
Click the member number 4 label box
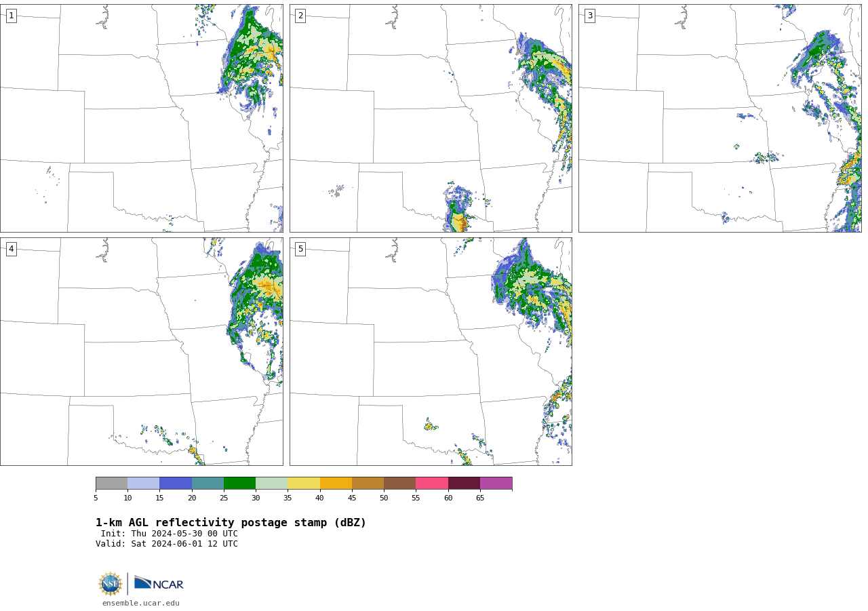click(x=11, y=249)
